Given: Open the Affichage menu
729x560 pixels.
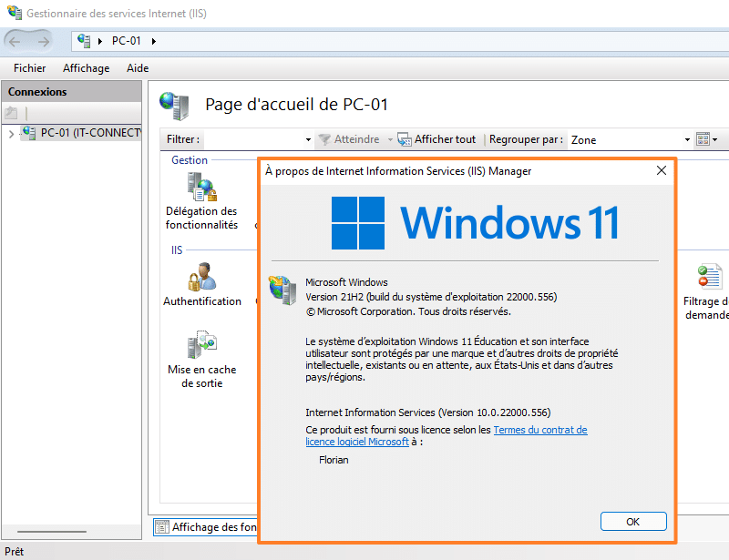Looking at the screenshot, I should pos(86,68).
